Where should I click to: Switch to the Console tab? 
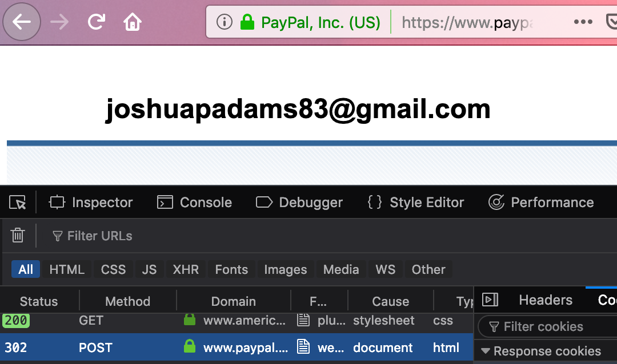pyautogui.click(x=194, y=203)
